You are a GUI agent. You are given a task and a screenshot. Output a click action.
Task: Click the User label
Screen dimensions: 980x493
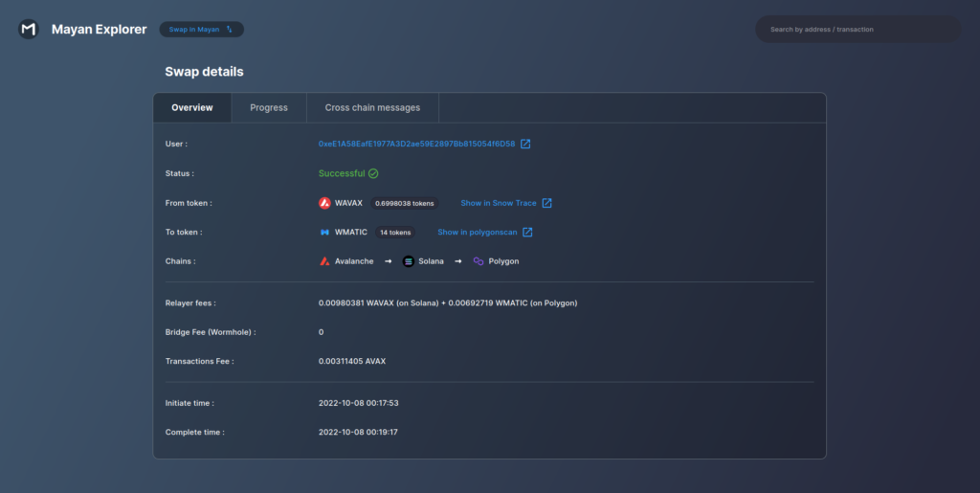[x=176, y=144]
